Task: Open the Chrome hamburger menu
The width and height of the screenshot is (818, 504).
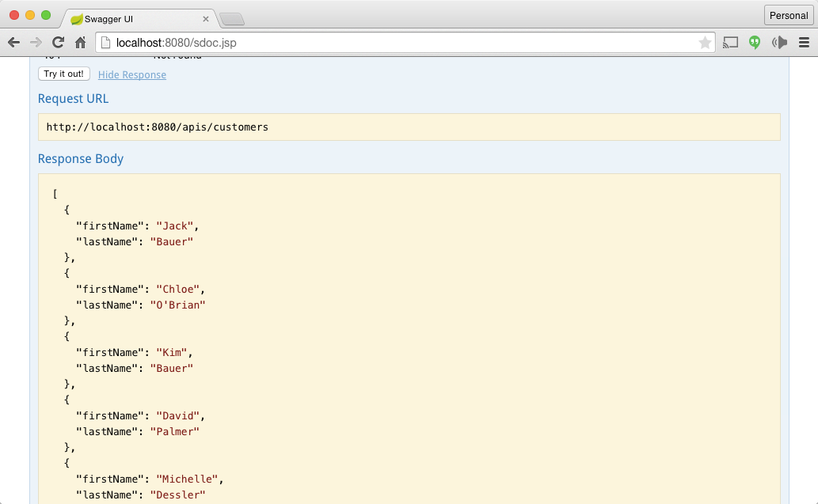Action: pyautogui.click(x=804, y=43)
